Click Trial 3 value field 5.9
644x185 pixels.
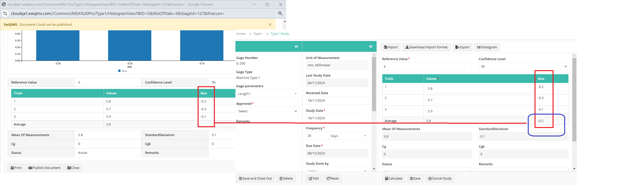click(x=480, y=111)
